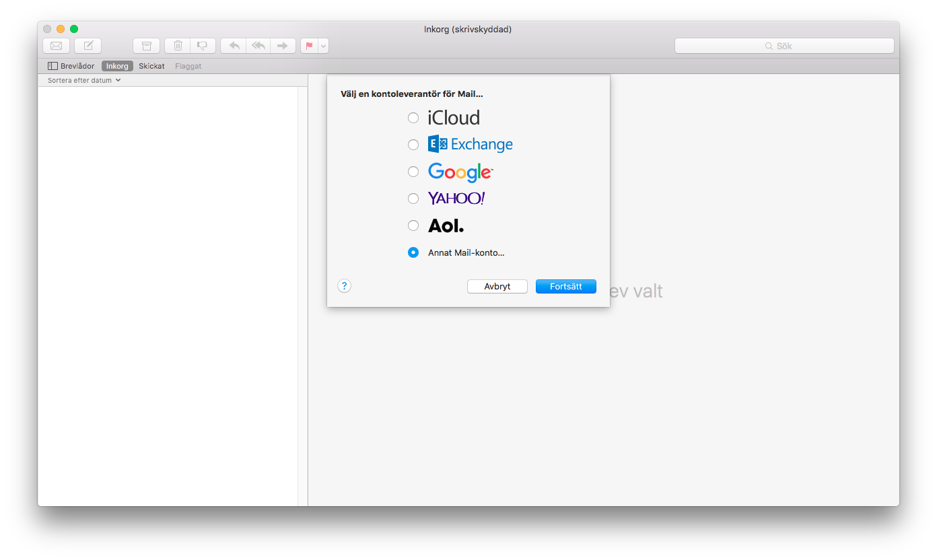Select the iCloud radio button

point(413,118)
